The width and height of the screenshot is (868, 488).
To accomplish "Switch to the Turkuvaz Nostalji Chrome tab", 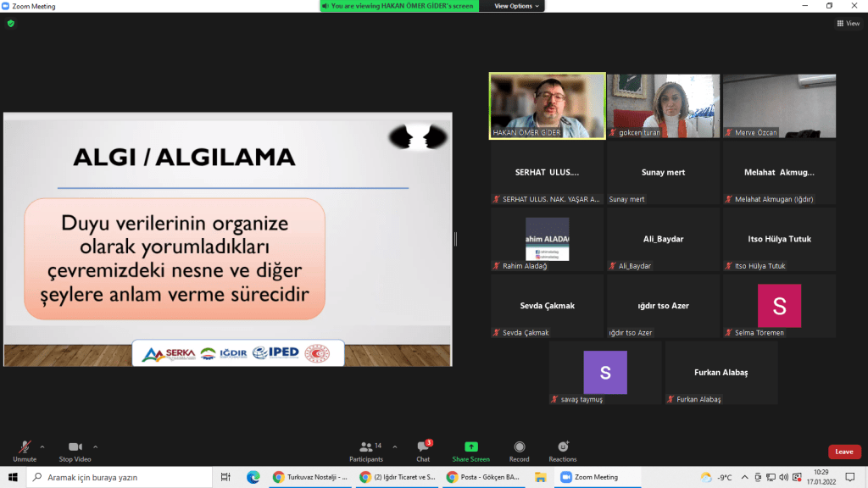I will pos(310,477).
